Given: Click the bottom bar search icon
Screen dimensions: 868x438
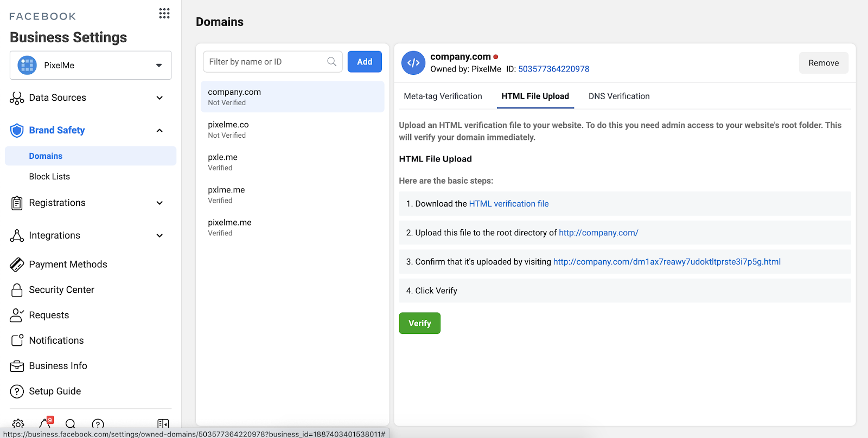Looking at the screenshot, I should click(x=71, y=423).
